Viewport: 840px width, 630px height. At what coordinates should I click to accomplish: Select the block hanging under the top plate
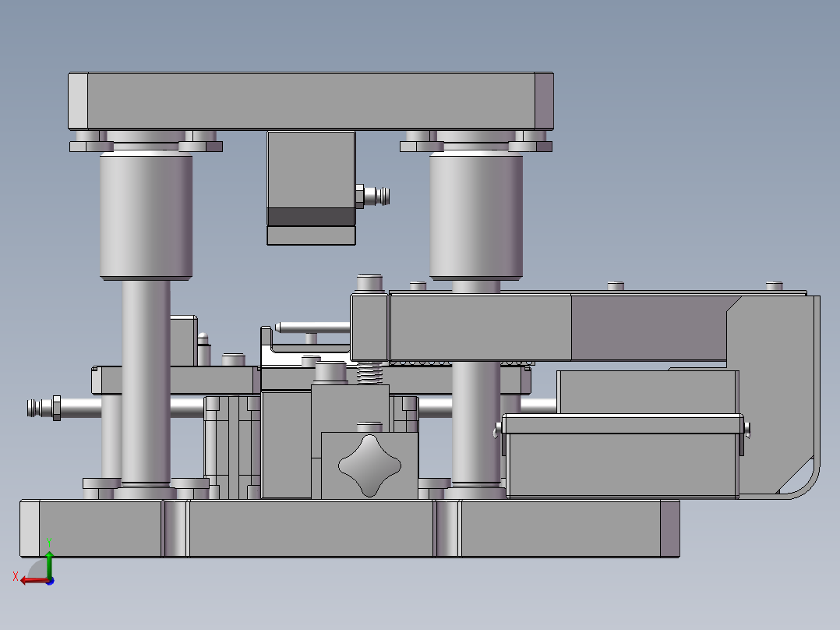(x=311, y=188)
